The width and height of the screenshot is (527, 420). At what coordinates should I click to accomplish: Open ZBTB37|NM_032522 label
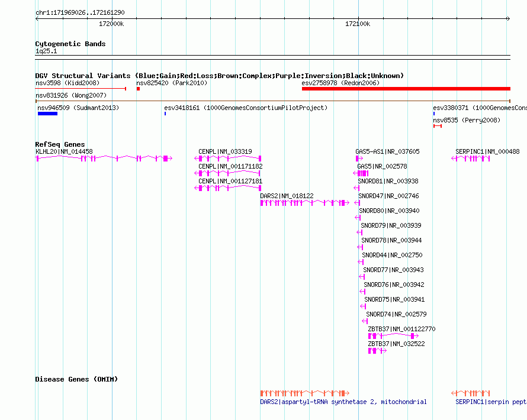point(396,344)
